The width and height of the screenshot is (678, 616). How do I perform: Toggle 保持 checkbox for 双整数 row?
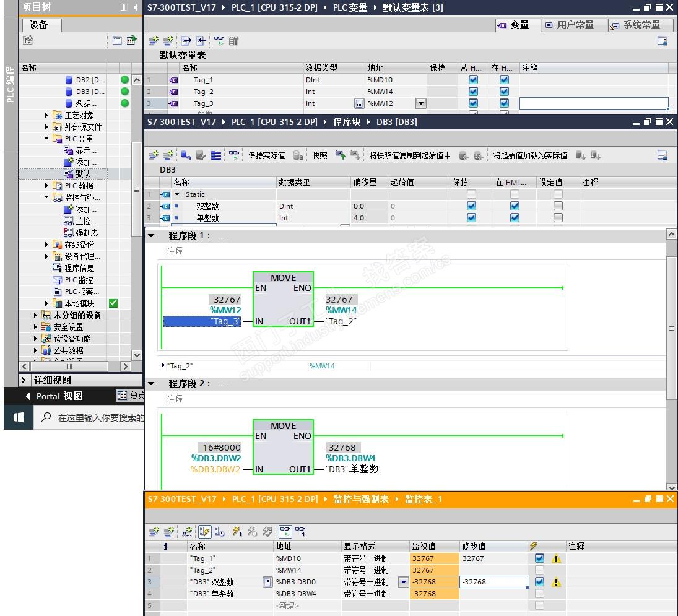471,206
